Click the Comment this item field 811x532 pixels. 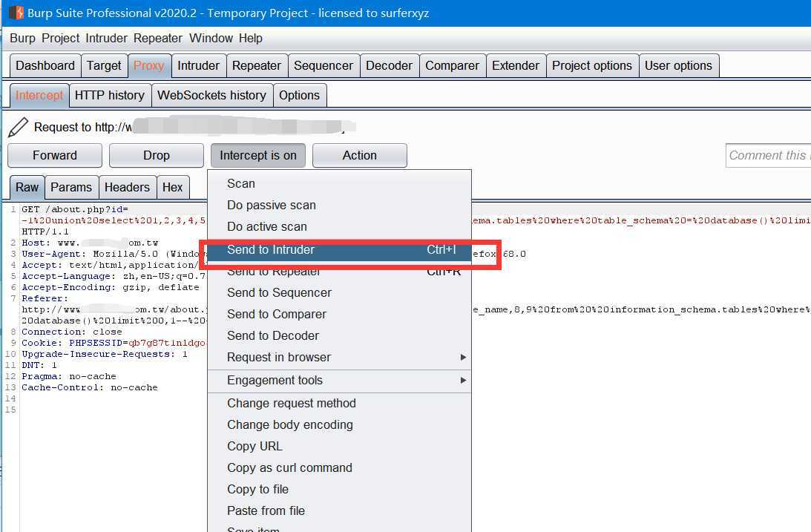(x=768, y=156)
